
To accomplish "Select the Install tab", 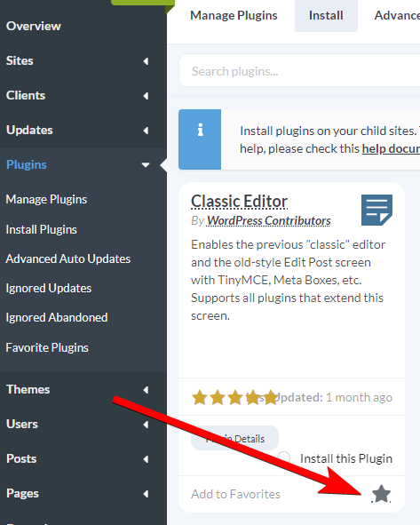I will point(326,15).
